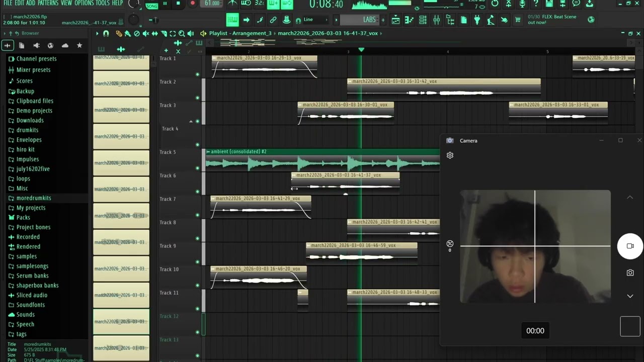Toggle the magnet snap icon in Playlist
644x362 pixels.
click(106, 34)
